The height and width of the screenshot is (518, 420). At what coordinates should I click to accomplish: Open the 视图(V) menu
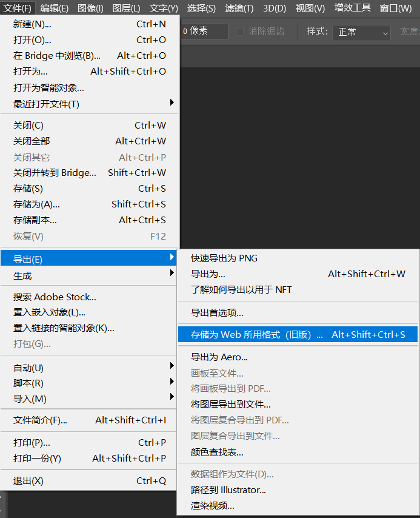point(310,8)
